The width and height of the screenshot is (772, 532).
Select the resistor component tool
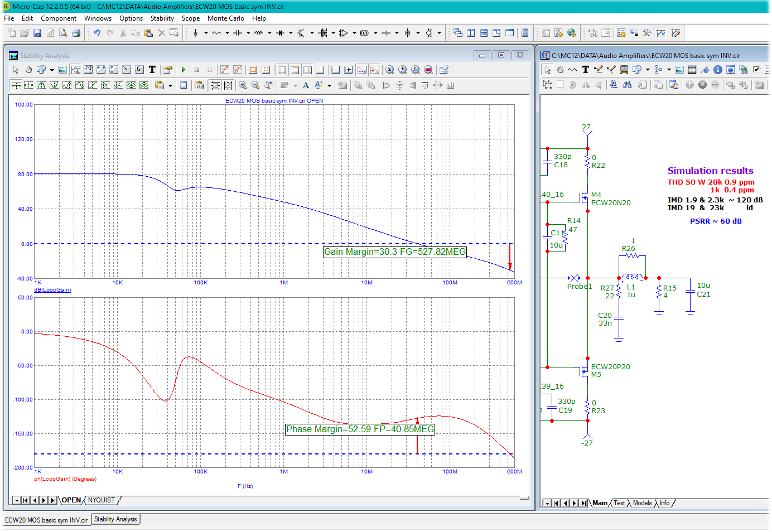[x=216, y=33]
